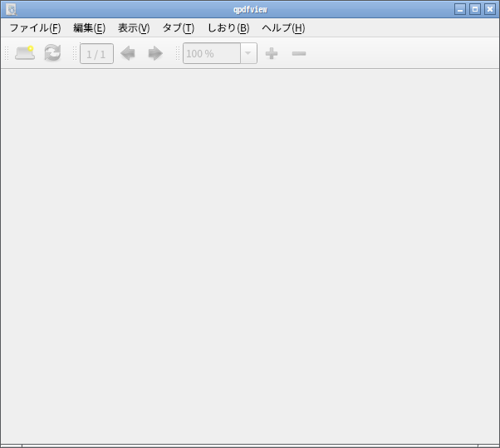Click the zoom in plus icon
500x448 pixels.
[x=272, y=53]
